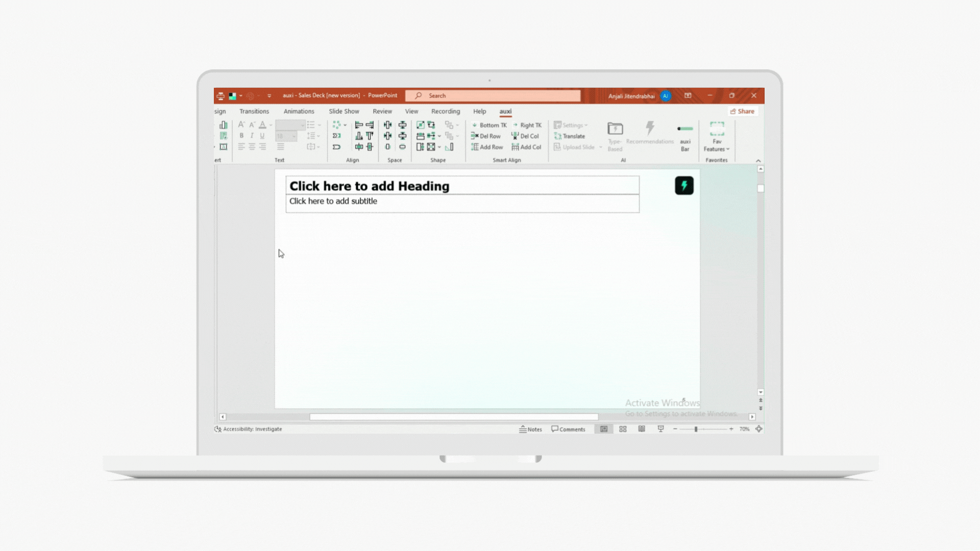This screenshot has width=980, height=551.
Task: Switch to the Review tab
Action: [x=382, y=111]
